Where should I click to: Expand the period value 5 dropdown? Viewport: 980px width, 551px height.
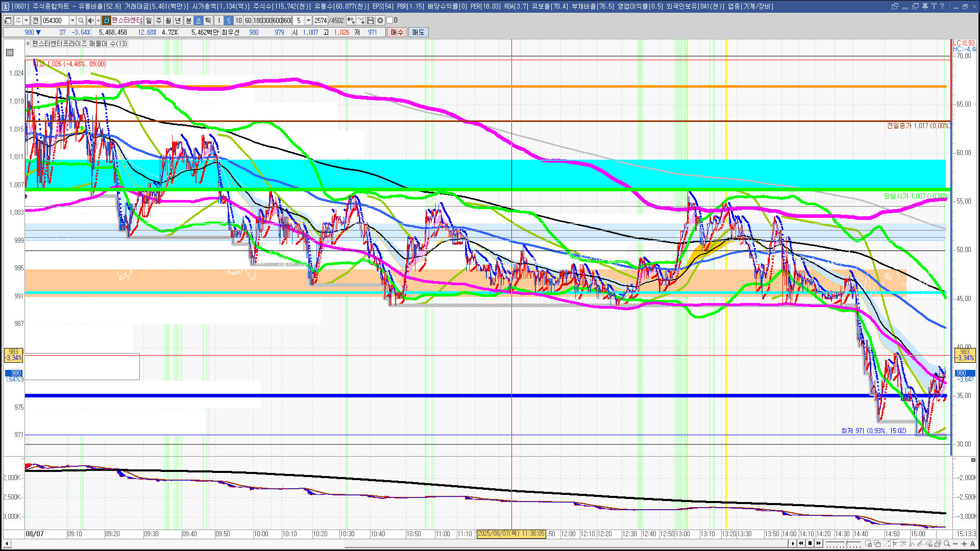tap(308, 20)
